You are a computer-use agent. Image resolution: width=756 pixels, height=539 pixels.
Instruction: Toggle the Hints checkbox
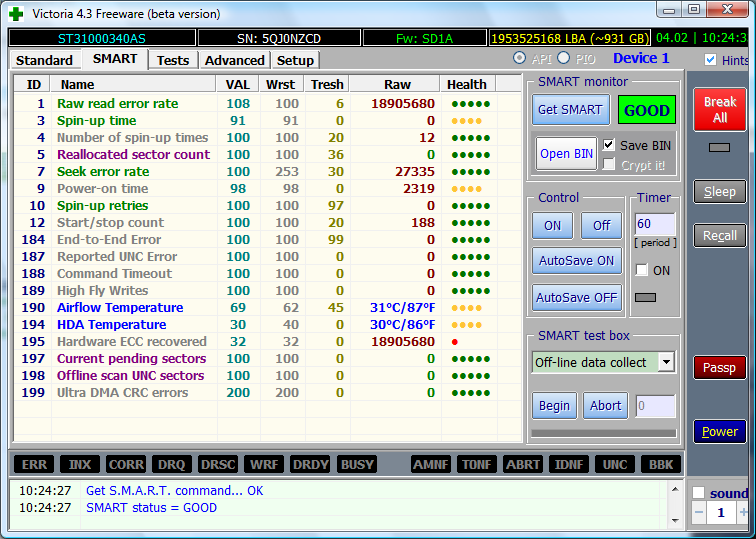pos(710,59)
